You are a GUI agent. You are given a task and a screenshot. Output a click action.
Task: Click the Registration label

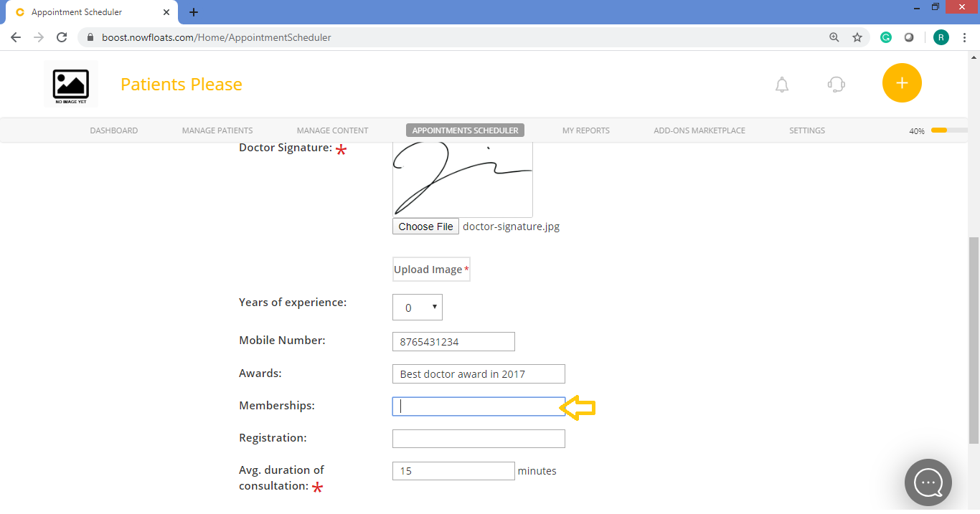tap(273, 438)
